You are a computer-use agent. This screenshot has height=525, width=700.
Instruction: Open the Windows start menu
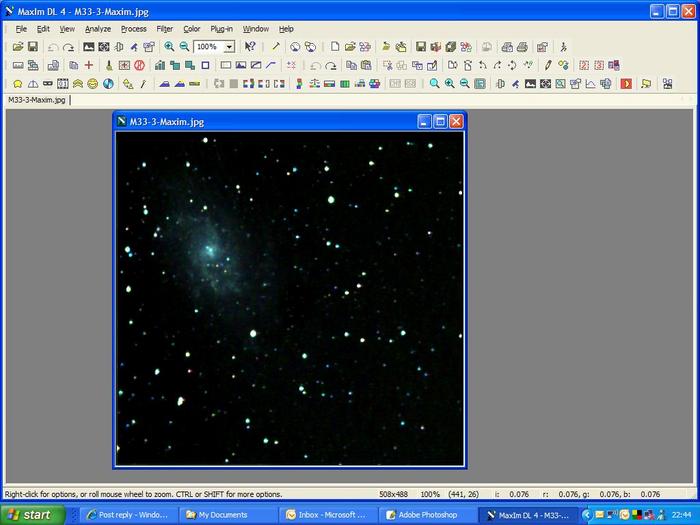click(x=32, y=515)
